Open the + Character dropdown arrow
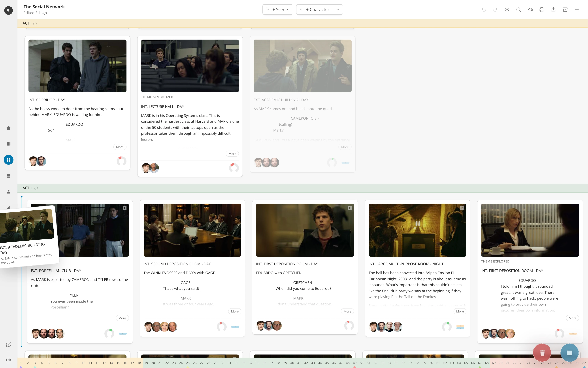This screenshot has height=368, width=588. [x=338, y=10]
